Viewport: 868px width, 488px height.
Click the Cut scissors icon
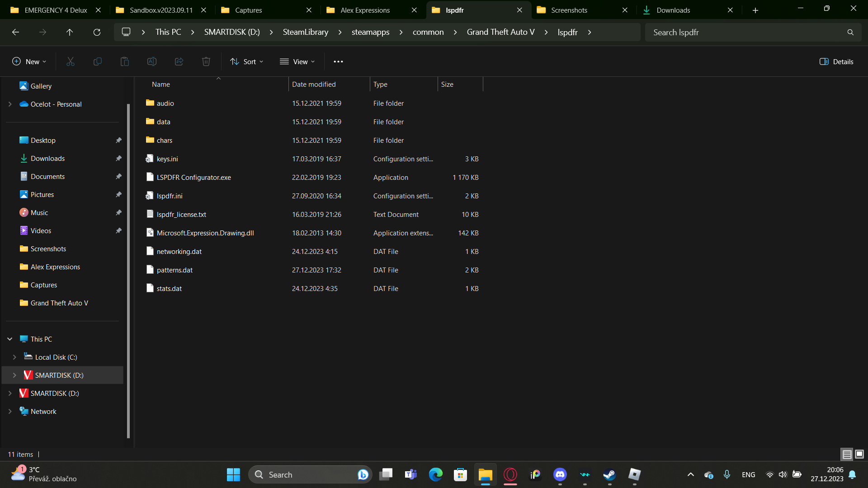click(x=71, y=61)
